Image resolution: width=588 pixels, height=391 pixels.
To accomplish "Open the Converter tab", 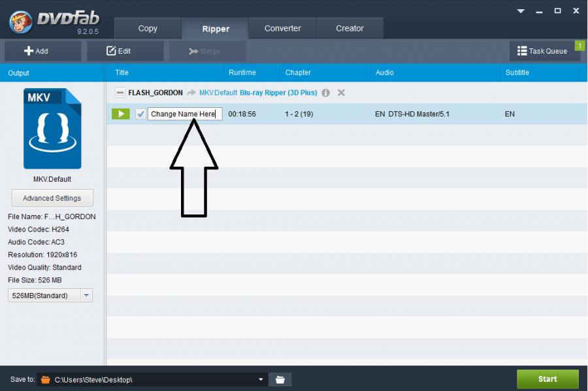I will [282, 28].
